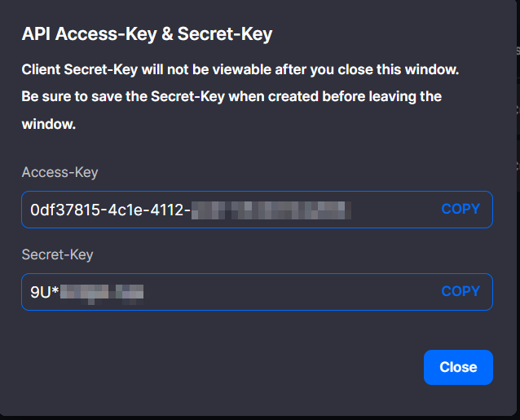
Task: Focus the Secret-Key input field
Action: 285,292
